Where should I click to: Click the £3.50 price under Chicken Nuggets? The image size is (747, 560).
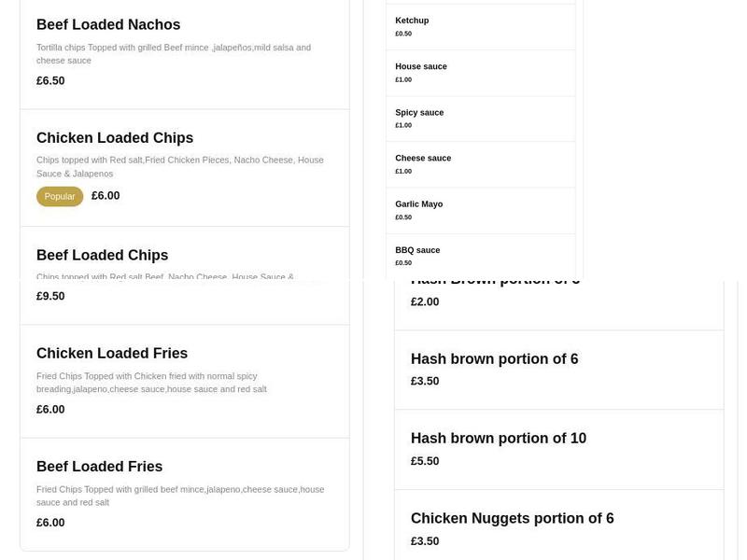(x=425, y=539)
